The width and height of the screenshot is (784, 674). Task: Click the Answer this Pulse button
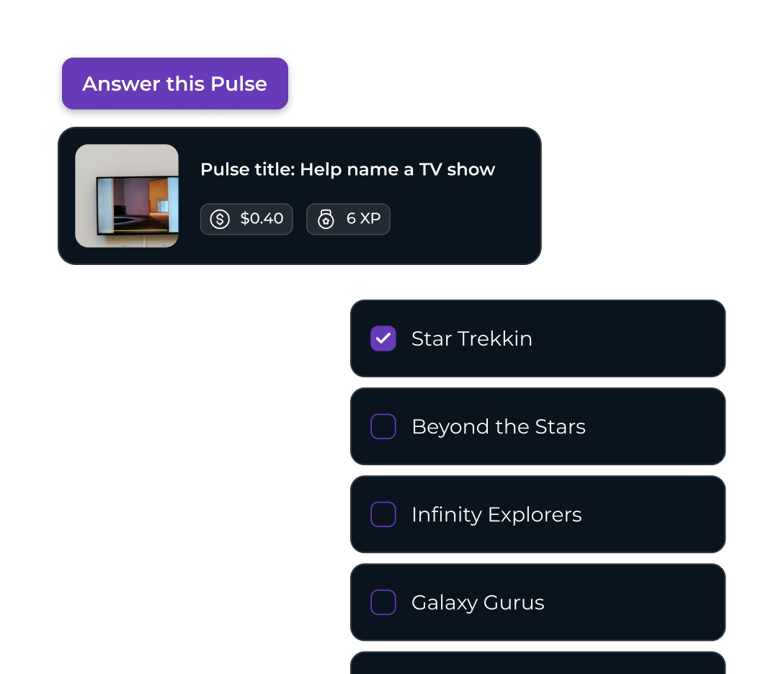pyautogui.click(x=175, y=84)
